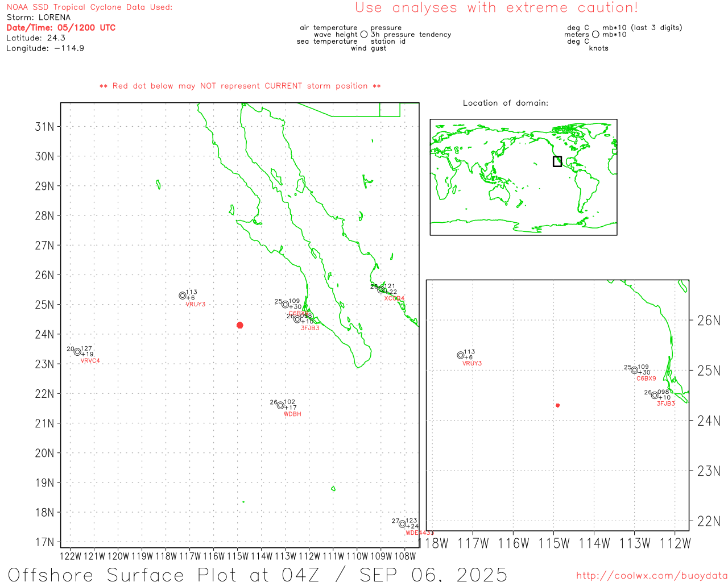Click the 3FJB3 station circle in inset map

[655, 396]
